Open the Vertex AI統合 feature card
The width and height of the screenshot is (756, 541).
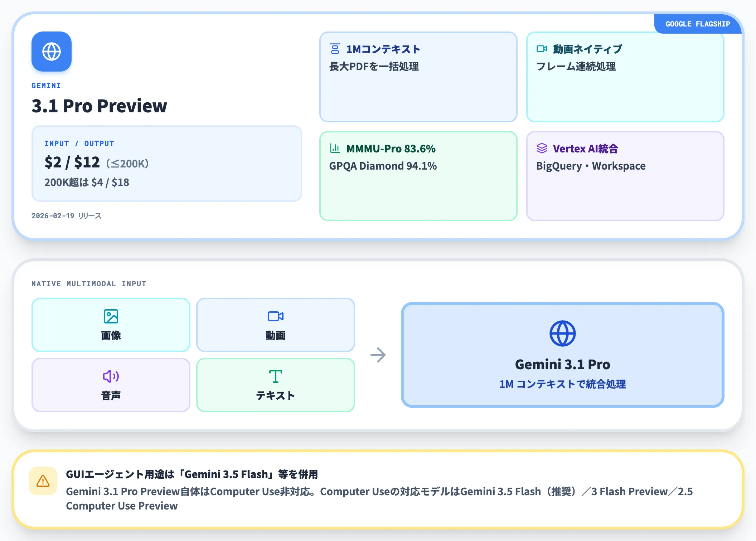tap(625, 176)
